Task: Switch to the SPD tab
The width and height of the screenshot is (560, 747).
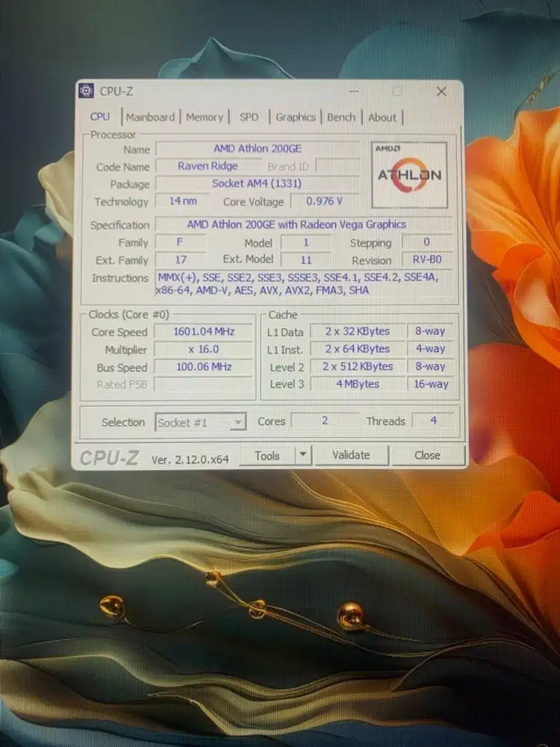Action: [249, 117]
